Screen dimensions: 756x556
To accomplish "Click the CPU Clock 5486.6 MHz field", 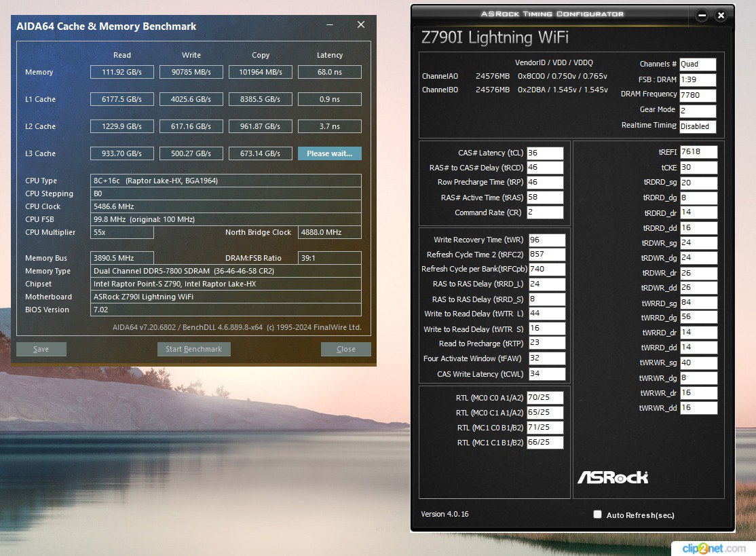I will (225, 206).
